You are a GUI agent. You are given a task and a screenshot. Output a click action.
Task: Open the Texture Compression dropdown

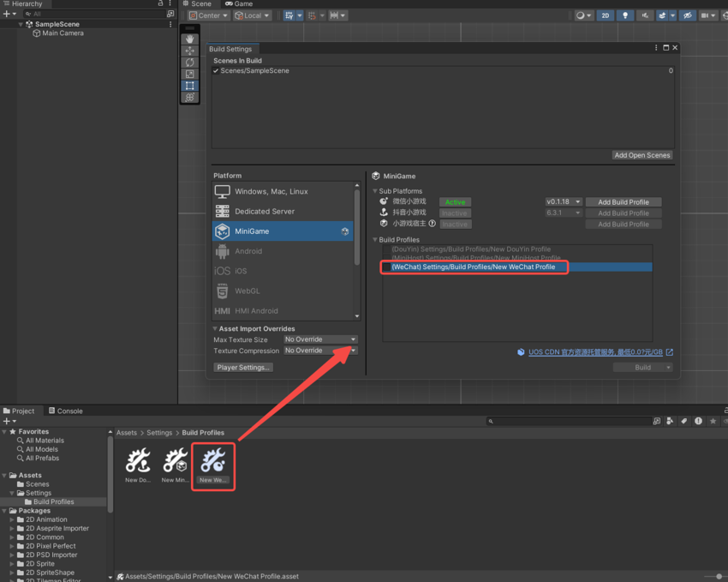click(x=320, y=351)
